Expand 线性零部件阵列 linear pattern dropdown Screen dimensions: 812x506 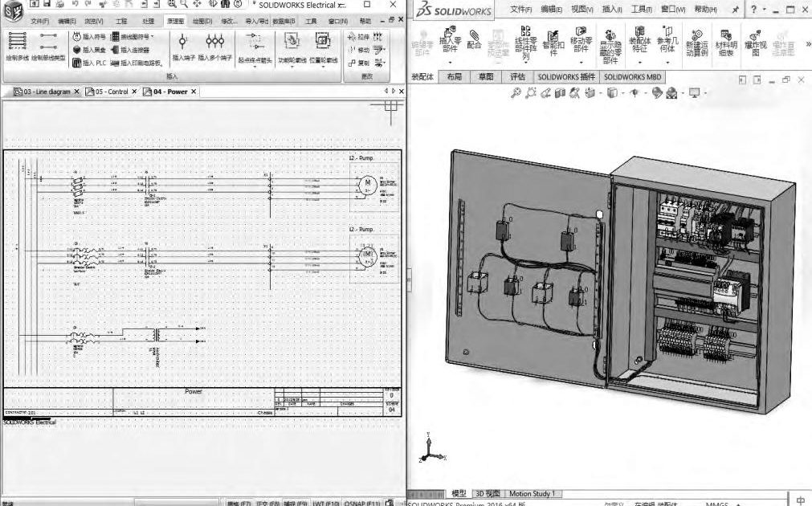tap(525, 63)
